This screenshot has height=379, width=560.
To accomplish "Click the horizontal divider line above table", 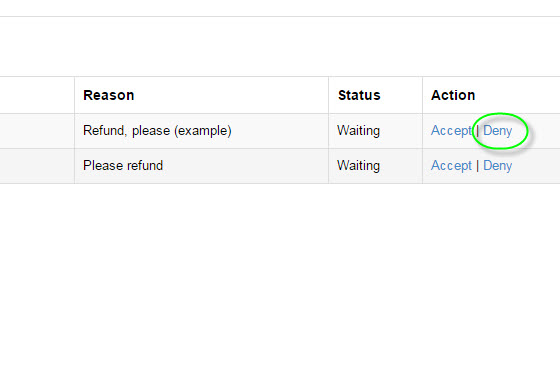I will (x=280, y=16).
